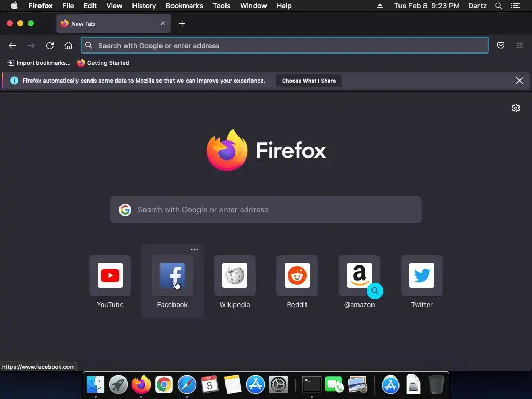Focus the address bar search field

pos(285,46)
